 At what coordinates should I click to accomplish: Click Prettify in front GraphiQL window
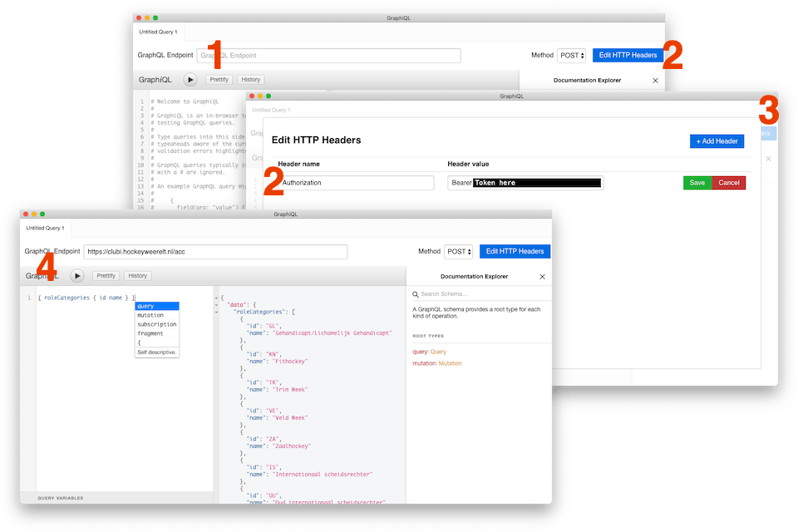coord(106,276)
